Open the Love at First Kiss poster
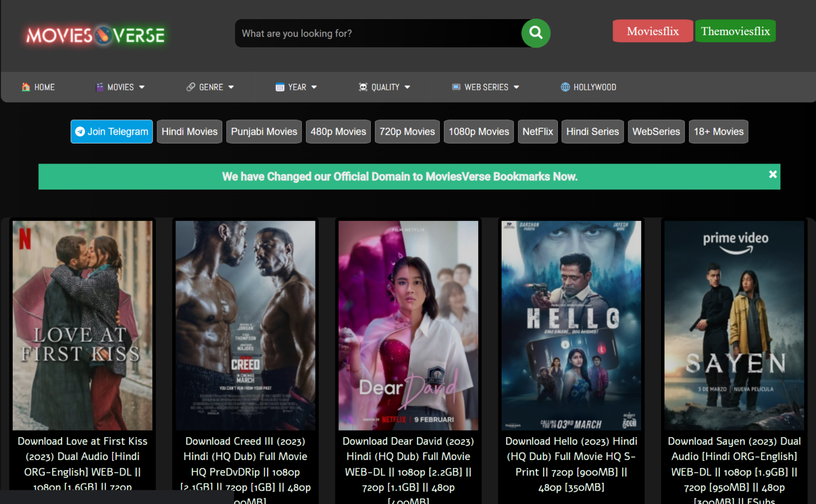The height and width of the screenshot is (504, 816). 82,326
